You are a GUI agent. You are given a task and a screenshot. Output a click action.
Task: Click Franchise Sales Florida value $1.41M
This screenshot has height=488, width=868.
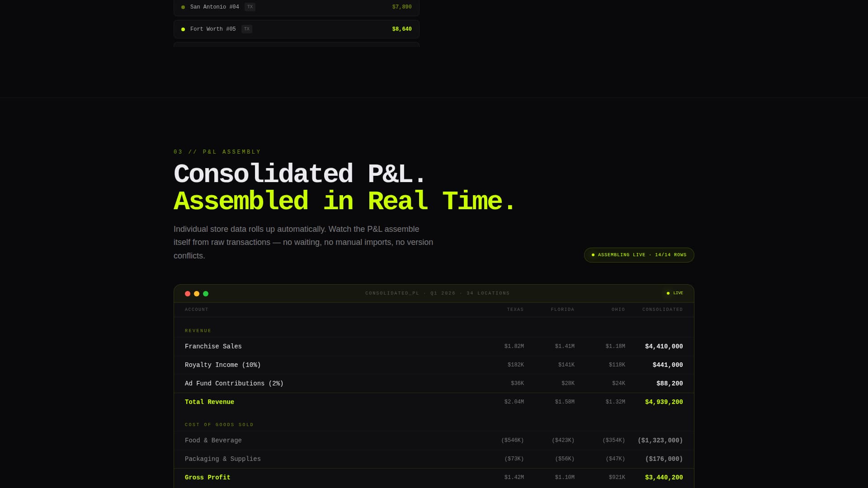[565, 347]
